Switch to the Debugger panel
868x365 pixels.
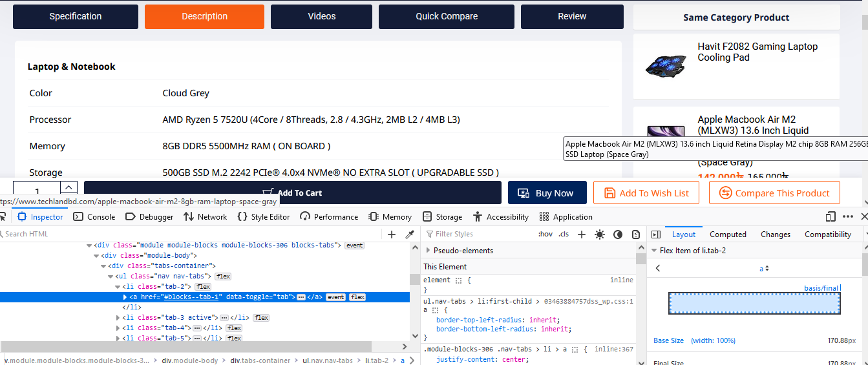click(x=149, y=217)
